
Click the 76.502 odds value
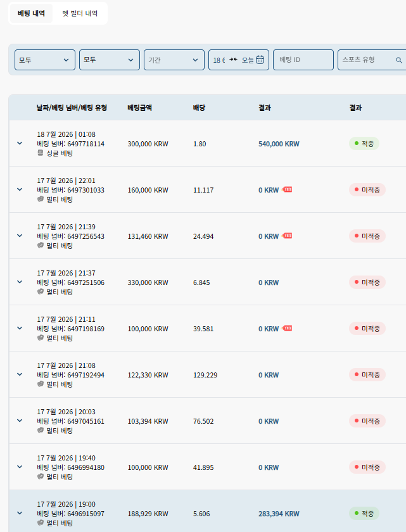(x=203, y=421)
